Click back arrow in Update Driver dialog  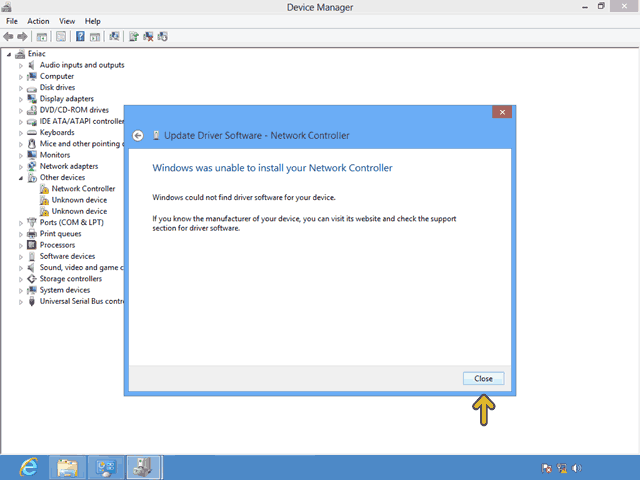[x=138, y=136]
